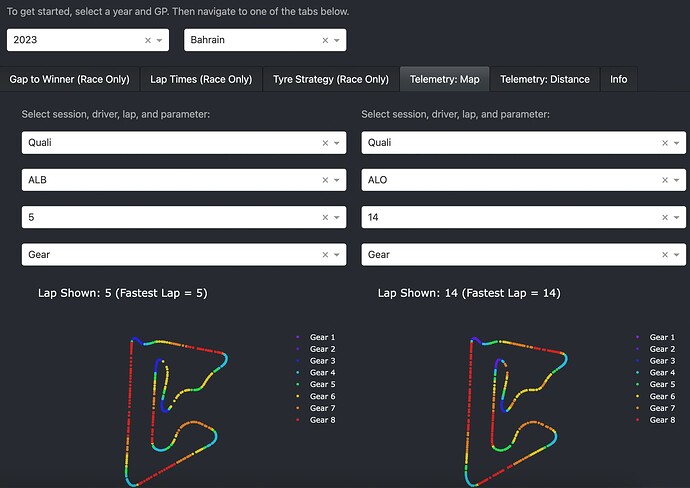Open the year dropdown arrow

pyautogui.click(x=160, y=40)
